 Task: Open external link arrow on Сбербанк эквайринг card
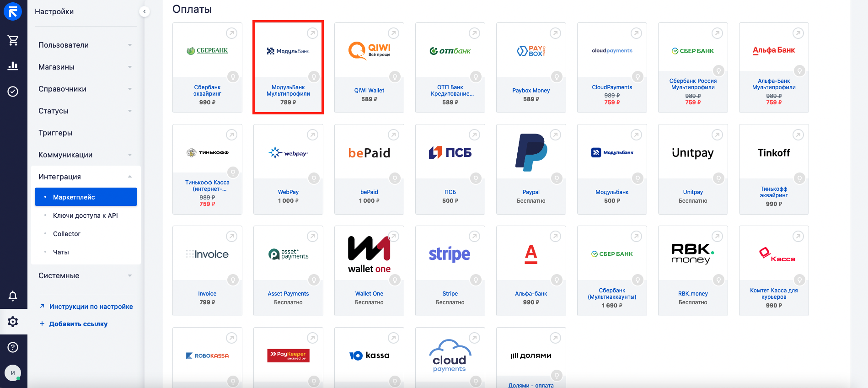coord(232,33)
